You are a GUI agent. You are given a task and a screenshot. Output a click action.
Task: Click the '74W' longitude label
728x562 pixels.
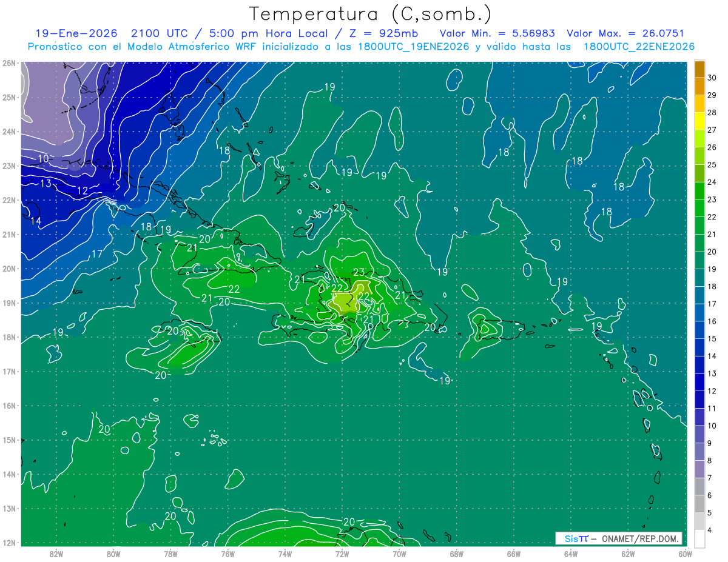pos(285,554)
